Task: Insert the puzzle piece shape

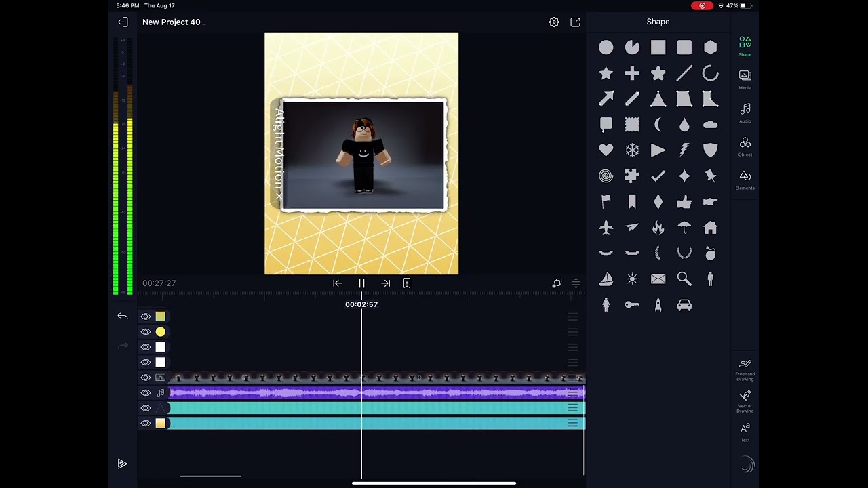Action: (x=632, y=176)
